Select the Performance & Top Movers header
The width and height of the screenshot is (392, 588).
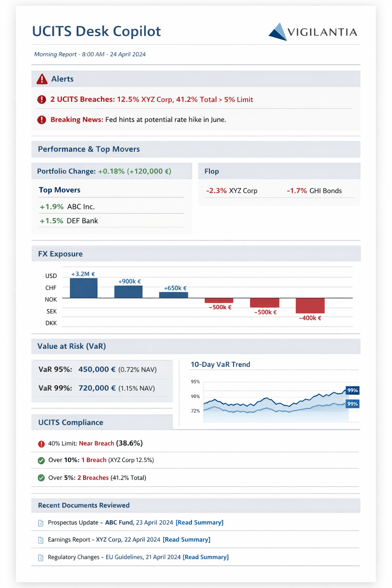(x=89, y=149)
